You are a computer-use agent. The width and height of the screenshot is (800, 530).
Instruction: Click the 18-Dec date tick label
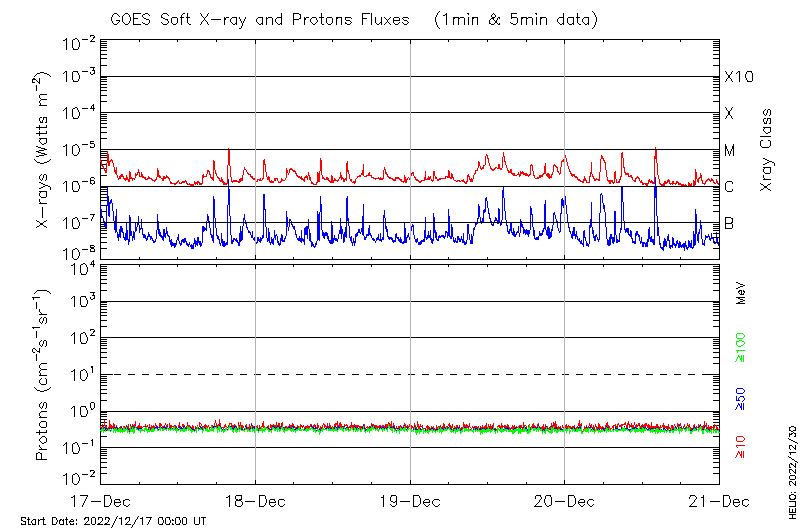pyautogui.click(x=256, y=500)
